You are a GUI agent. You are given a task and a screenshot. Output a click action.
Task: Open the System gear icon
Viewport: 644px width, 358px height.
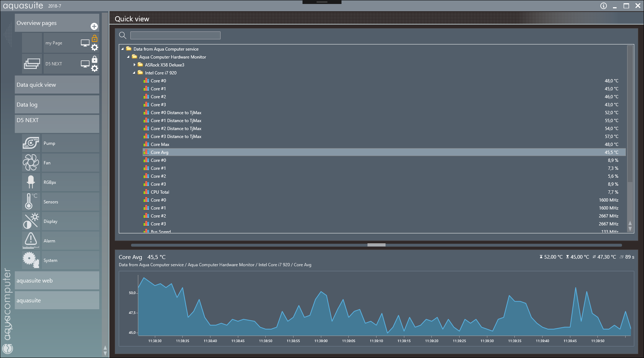(31, 260)
